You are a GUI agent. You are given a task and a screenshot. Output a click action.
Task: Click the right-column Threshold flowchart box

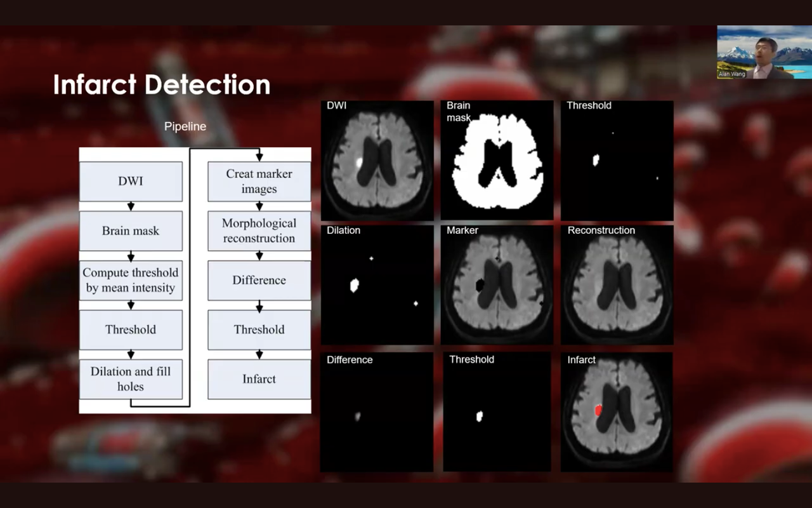coord(259,330)
